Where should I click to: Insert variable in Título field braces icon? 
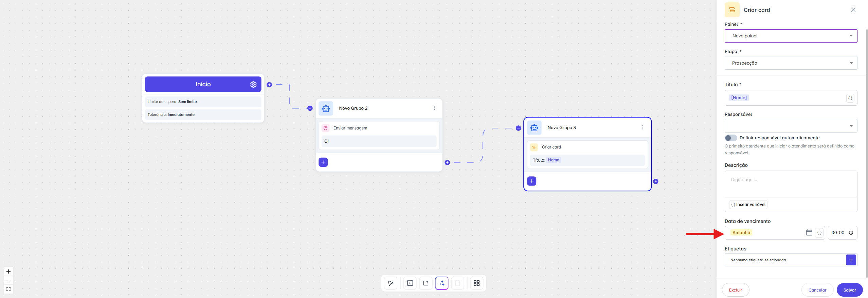[850, 98]
